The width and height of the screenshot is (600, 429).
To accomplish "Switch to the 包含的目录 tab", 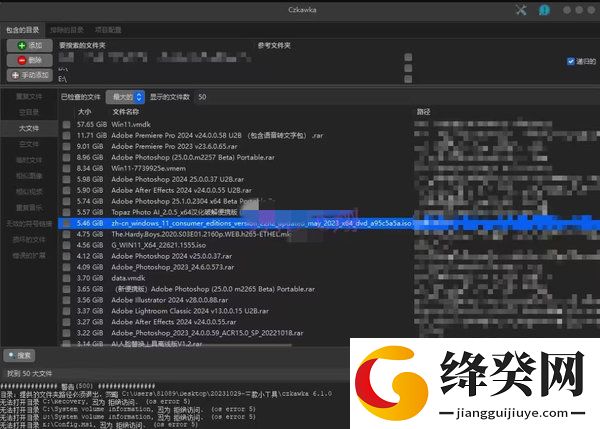I will tap(23, 29).
